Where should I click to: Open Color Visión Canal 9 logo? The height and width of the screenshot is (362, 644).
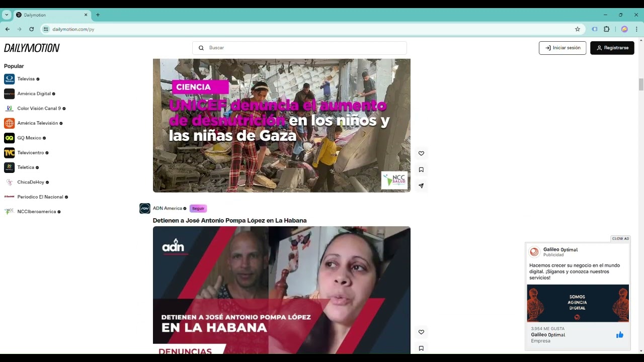10,108
